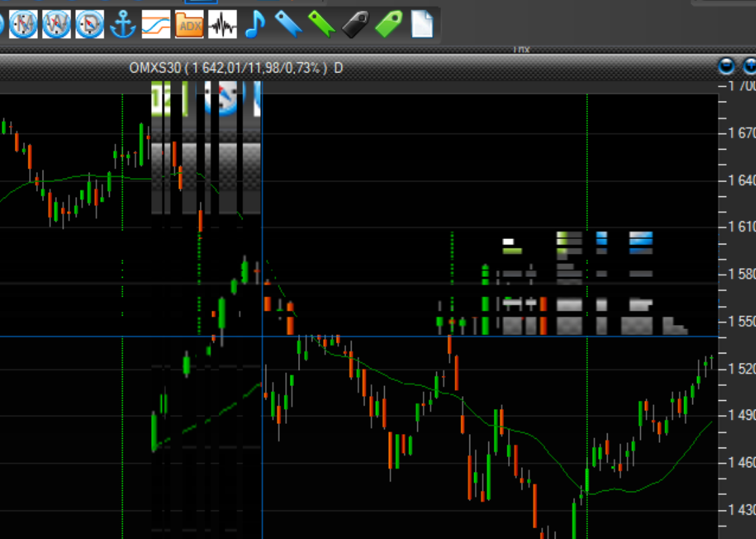756x539 pixels.
Task: Click the black waveform oscillator icon
Action: coord(222,25)
